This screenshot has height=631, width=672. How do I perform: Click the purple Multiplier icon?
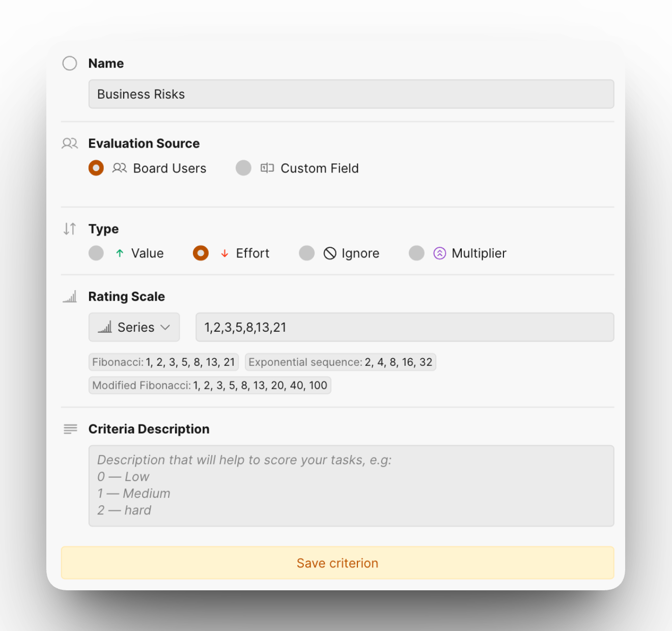pyautogui.click(x=439, y=253)
